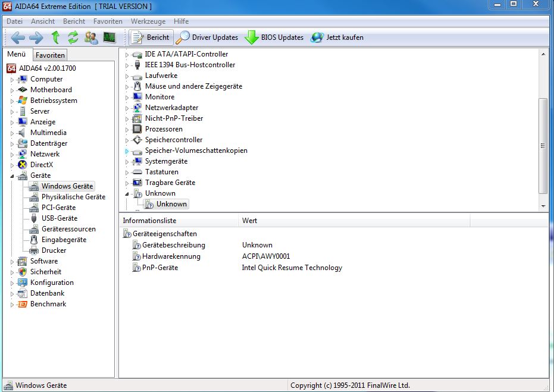Select the Datenbank icon in the menu tree
The height and width of the screenshot is (392, 554).
22,293
